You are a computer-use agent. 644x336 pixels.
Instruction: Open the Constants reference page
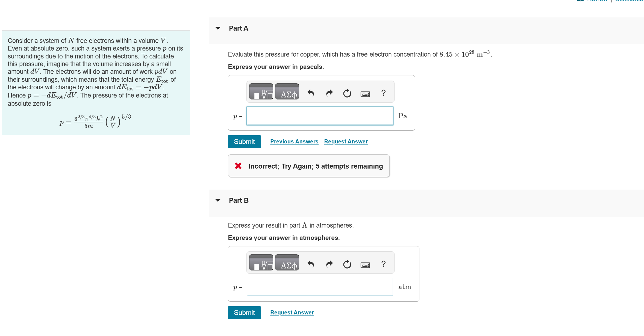tap(628, 1)
